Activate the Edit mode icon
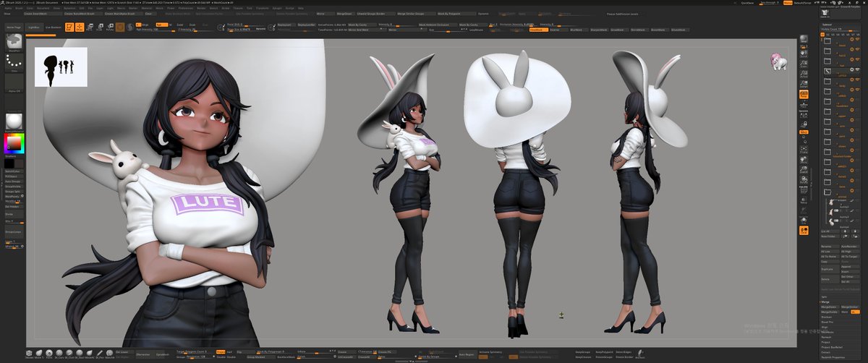 (x=69, y=27)
